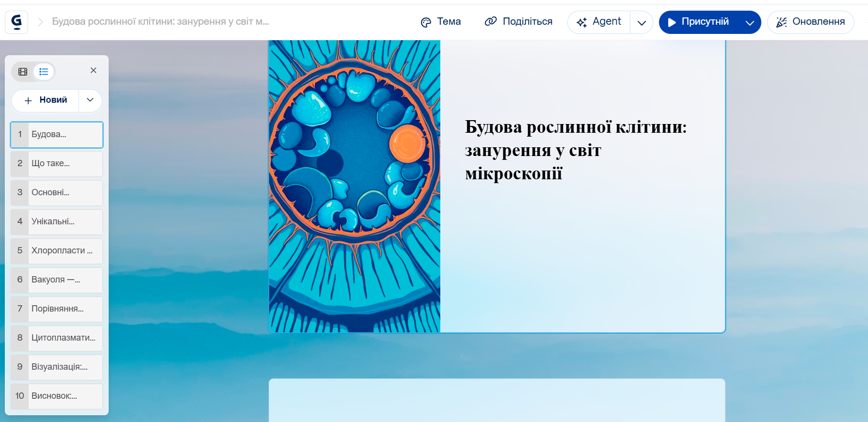Image resolution: width=868 pixels, height=422 pixels.
Task: Close the slide outline panel
Action: (x=94, y=70)
